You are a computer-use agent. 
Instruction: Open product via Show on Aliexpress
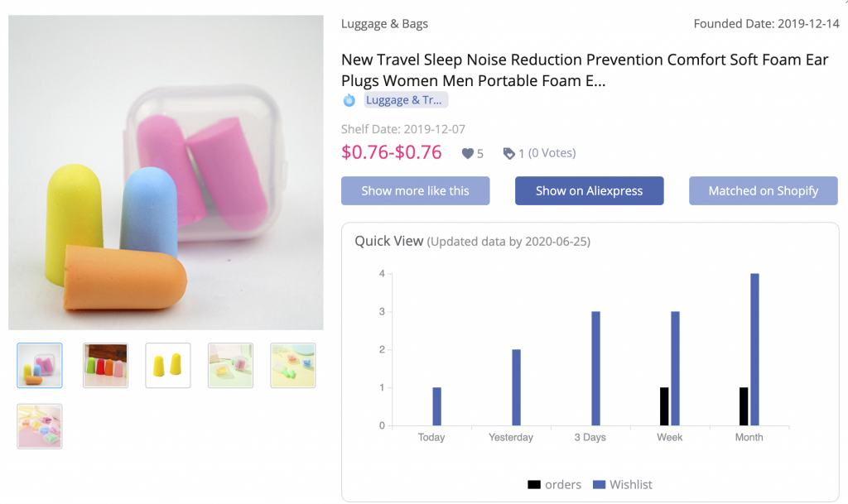pyautogui.click(x=589, y=190)
